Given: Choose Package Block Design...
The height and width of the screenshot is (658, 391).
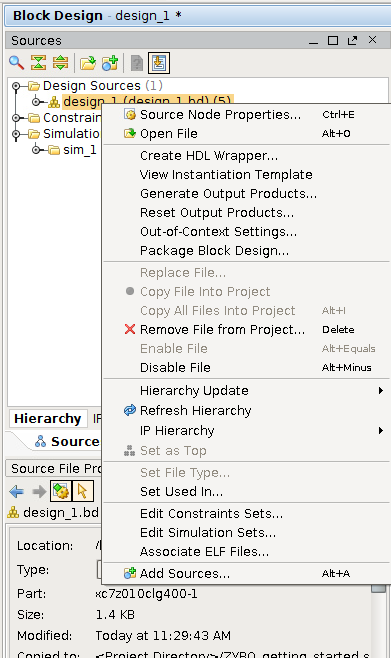Looking at the screenshot, I should click(x=214, y=251).
